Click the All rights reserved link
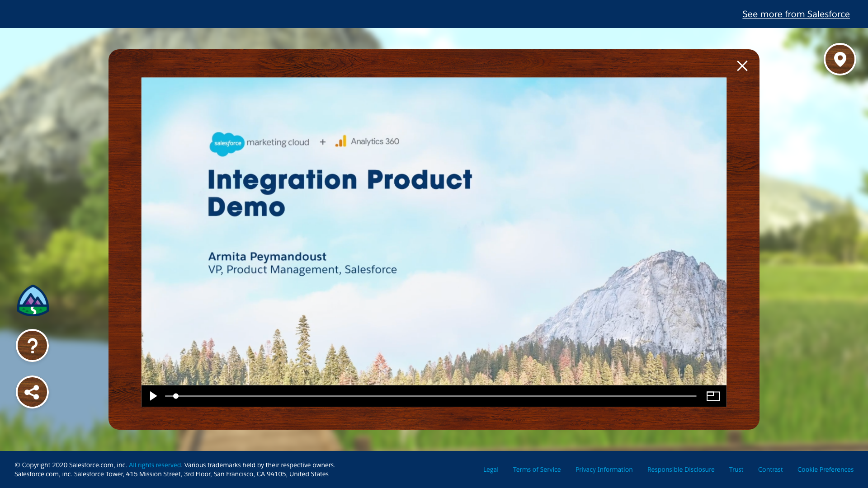Viewport: 868px width, 488px height. click(155, 465)
